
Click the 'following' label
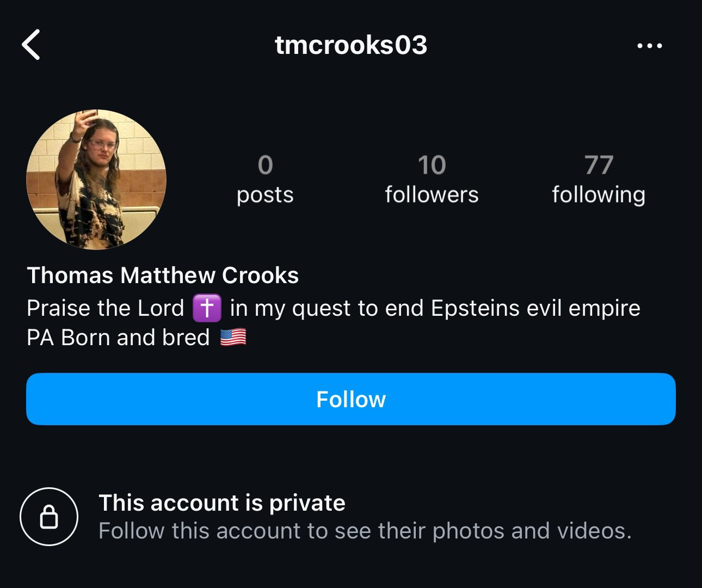(599, 195)
